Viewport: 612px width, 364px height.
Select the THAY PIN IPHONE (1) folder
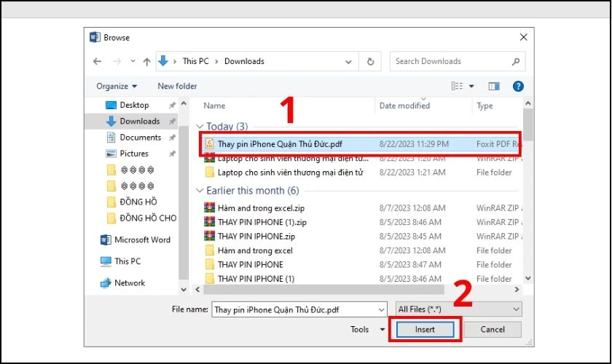coord(256,279)
